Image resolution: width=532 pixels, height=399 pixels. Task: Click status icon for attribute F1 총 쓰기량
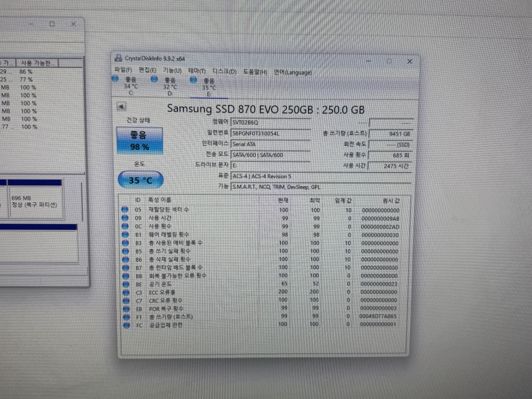point(127,317)
